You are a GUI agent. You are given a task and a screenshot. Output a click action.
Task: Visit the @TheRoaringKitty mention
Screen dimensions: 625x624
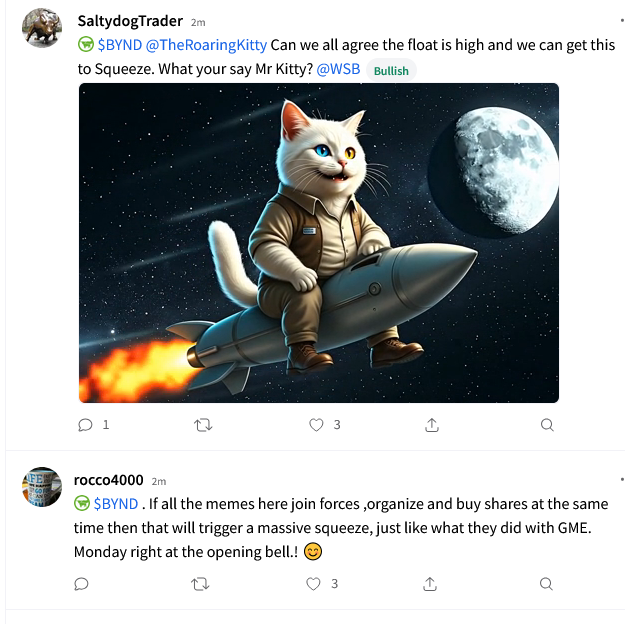click(206, 45)
